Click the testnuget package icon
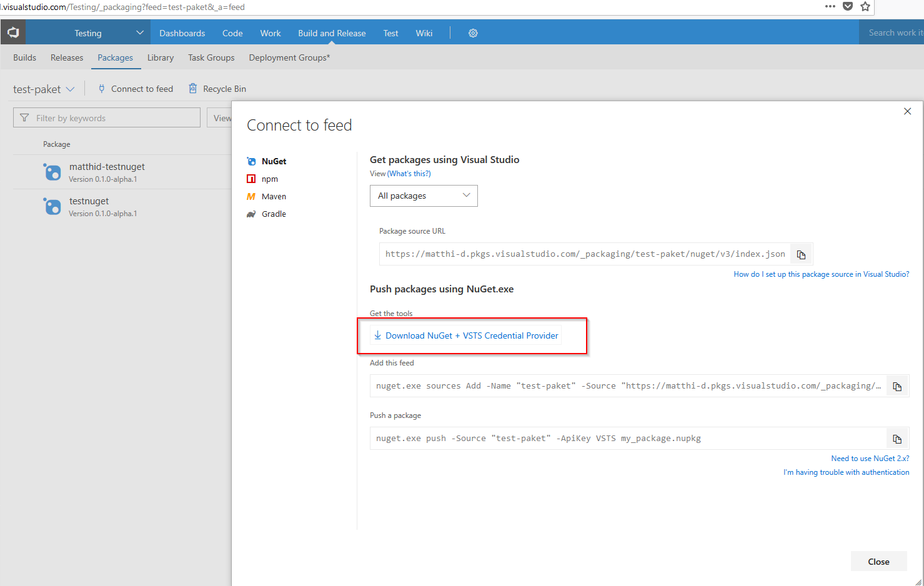The height and width of the screenshot is (586, 924). pos(52,206)
